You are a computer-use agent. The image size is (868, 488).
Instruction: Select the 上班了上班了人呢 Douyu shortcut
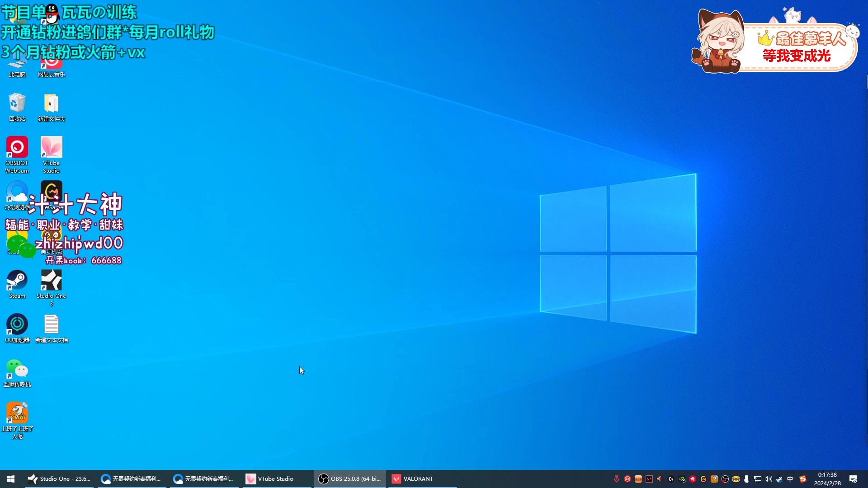(17, 421)
